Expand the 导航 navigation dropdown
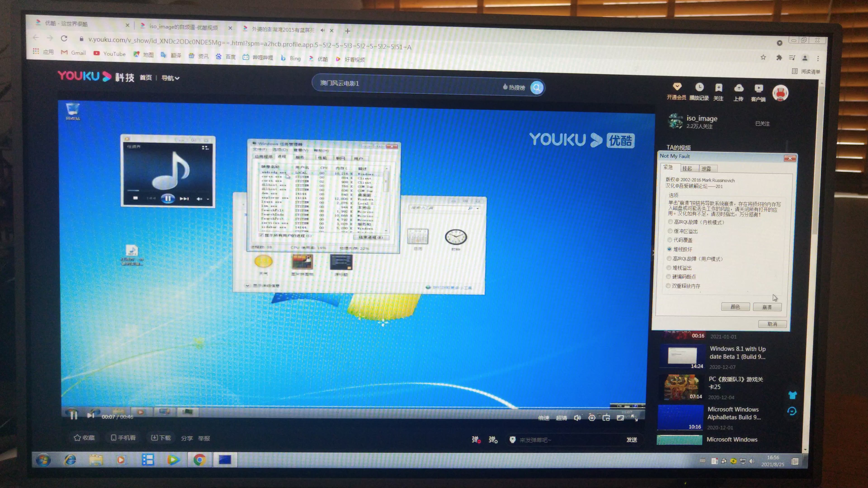 pyautogui.click(x=170, y=78)
